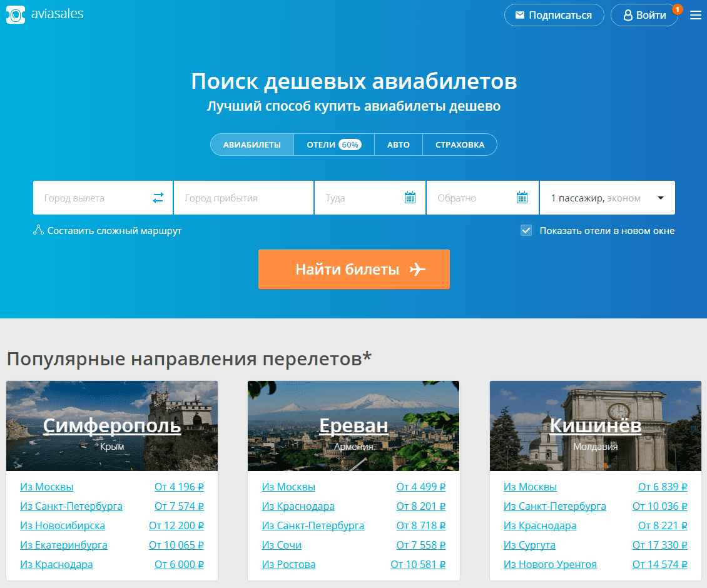The width and height of the screenshot is (707, 588).
Task: Click the Войти button
Action: (x=644, y=16)
